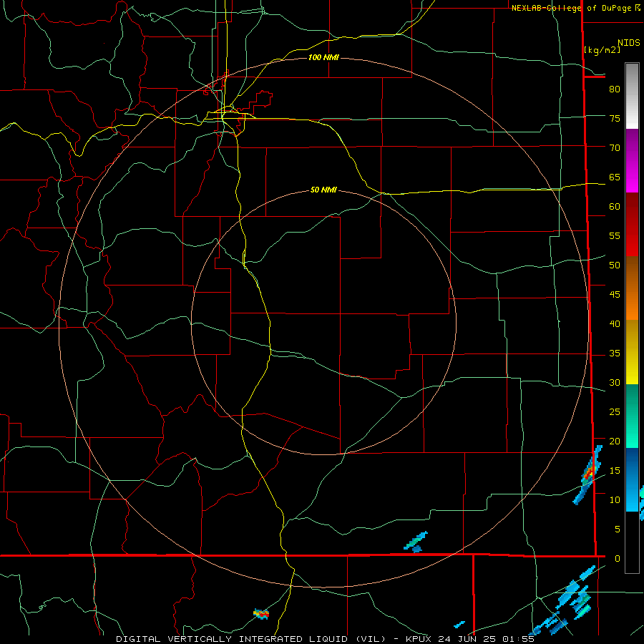This screenshot has width=644, height=644.
Task: Pick the blue segment of the color scale
Action: [x=632, y=479]
